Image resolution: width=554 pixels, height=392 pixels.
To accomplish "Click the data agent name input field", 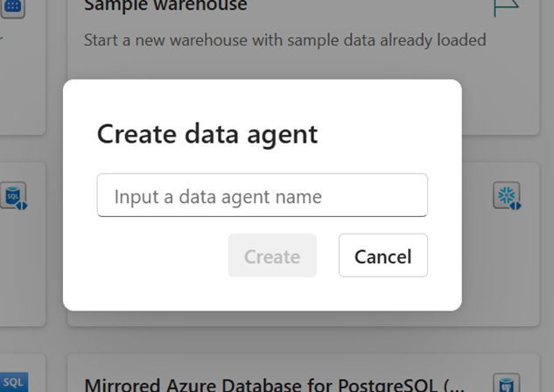I will (262, 196).
